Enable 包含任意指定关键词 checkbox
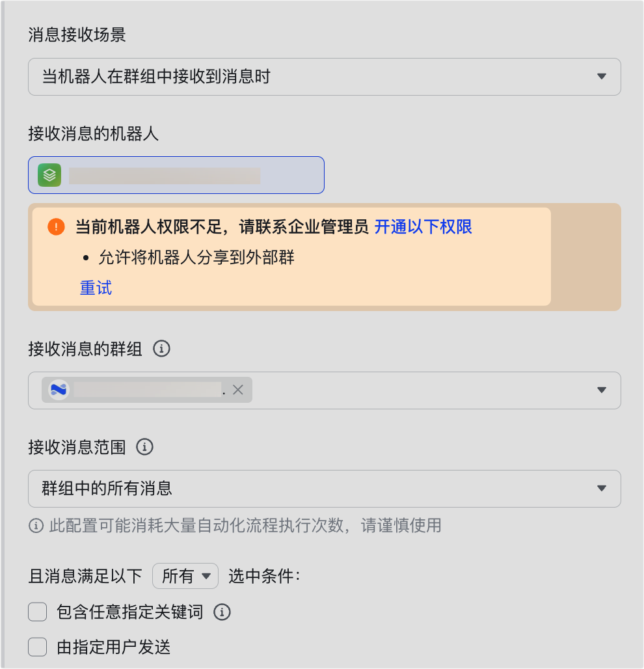 tap(38, 612)
